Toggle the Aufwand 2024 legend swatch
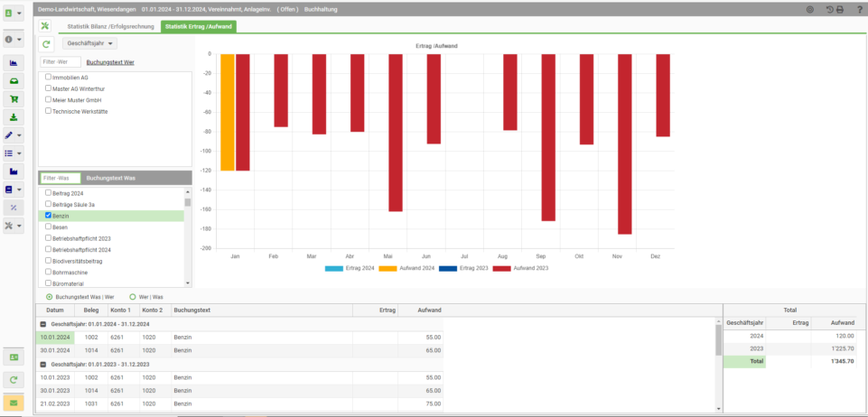The image size is (868, 417). 390,268
